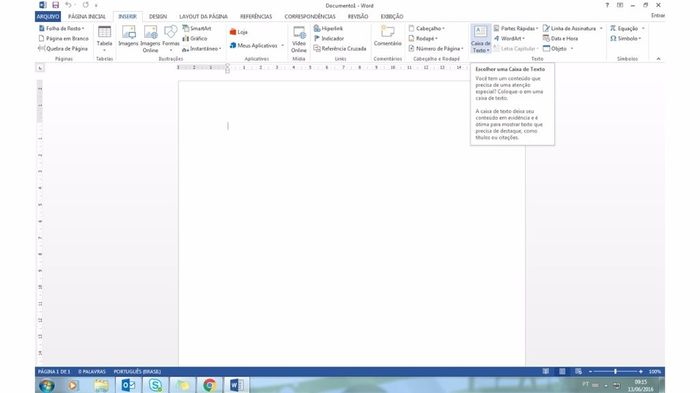Image resolution: width=700 pixels, height=393 pixels.
Task: Click the 100% zoom level button
Action: [654, 371]
